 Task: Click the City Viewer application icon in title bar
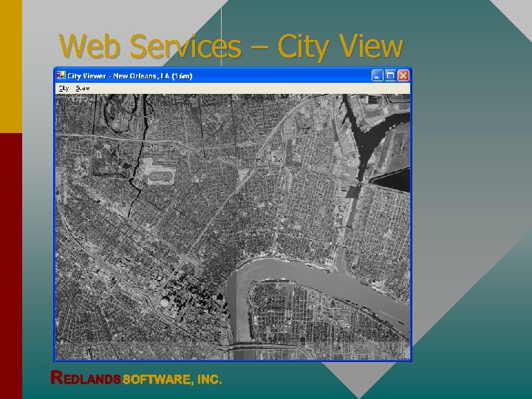(61, 75)
